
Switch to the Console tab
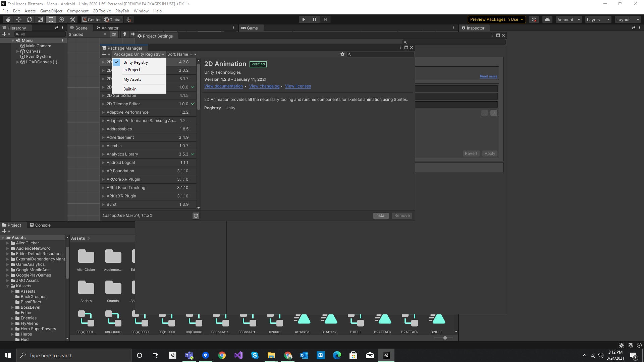pos(40,225)
